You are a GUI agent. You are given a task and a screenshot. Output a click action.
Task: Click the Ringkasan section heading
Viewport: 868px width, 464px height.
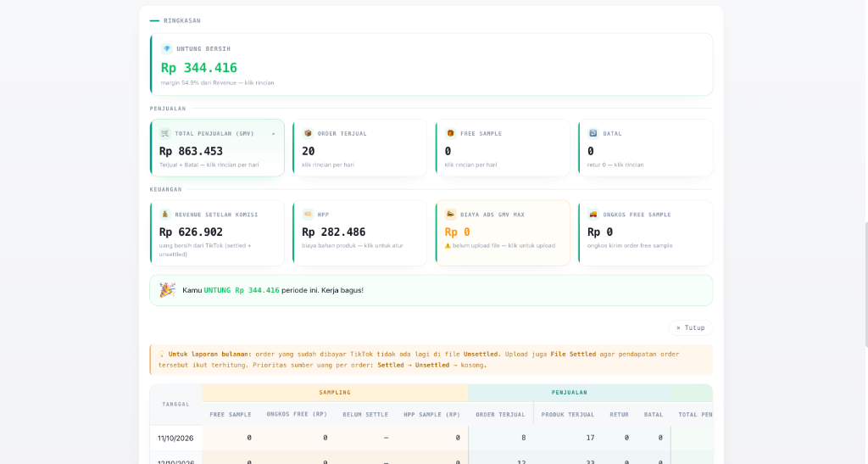tap(182, 20)
